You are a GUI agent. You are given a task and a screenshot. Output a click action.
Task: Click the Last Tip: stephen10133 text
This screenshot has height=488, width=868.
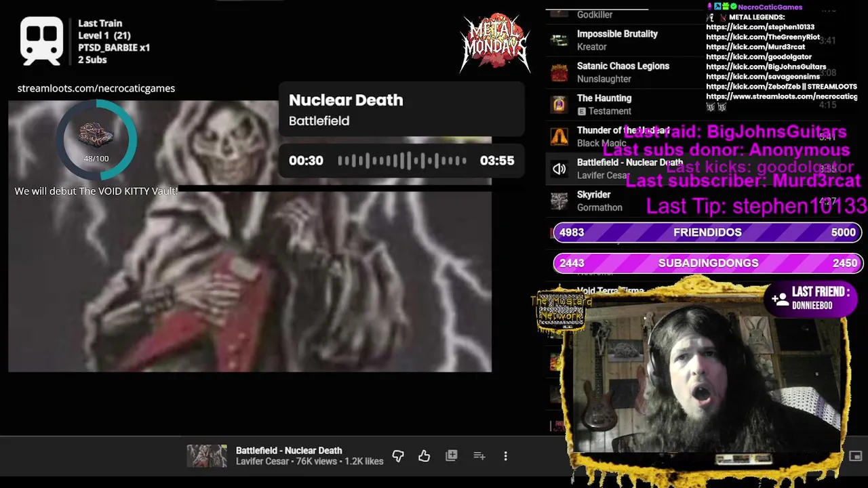click(x=756, y=205)
